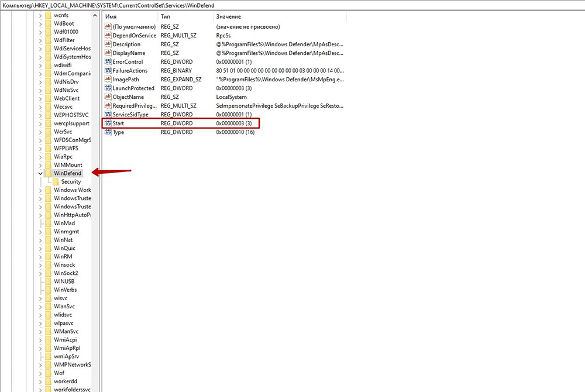
Task: Select the ErrorControl value row
Action: 127,62
